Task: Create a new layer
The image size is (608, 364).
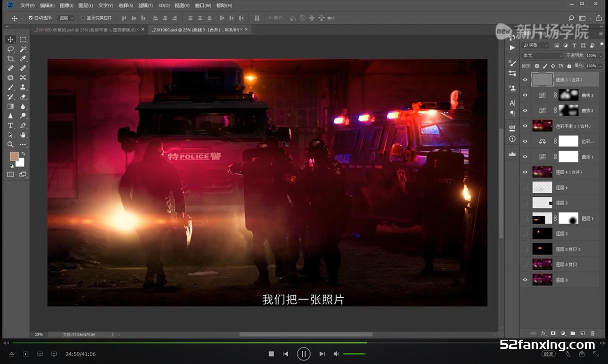Action: click(583, 333)
